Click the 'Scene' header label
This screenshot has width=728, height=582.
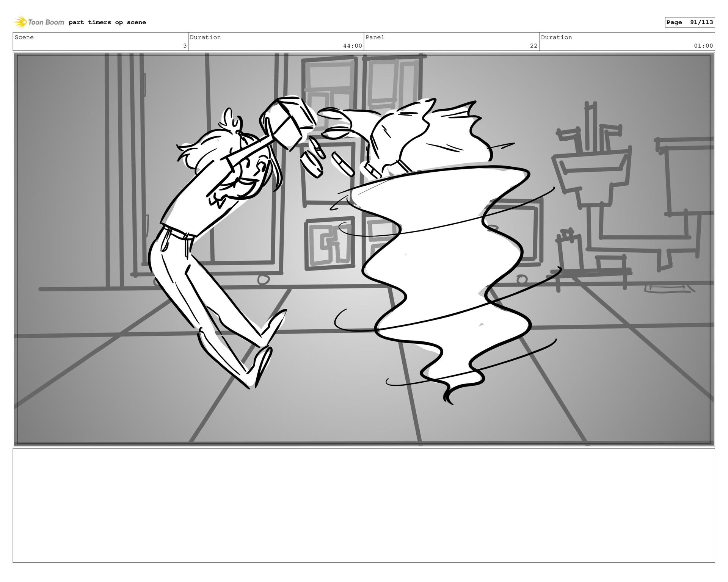24,37
